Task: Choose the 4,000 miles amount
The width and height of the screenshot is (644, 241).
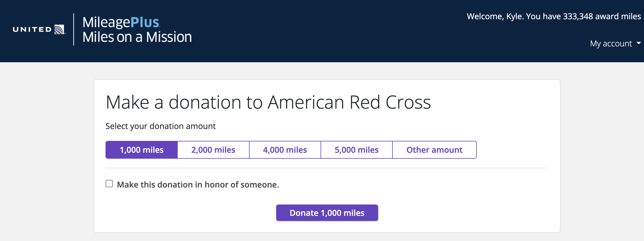Action: coord(285,150)
